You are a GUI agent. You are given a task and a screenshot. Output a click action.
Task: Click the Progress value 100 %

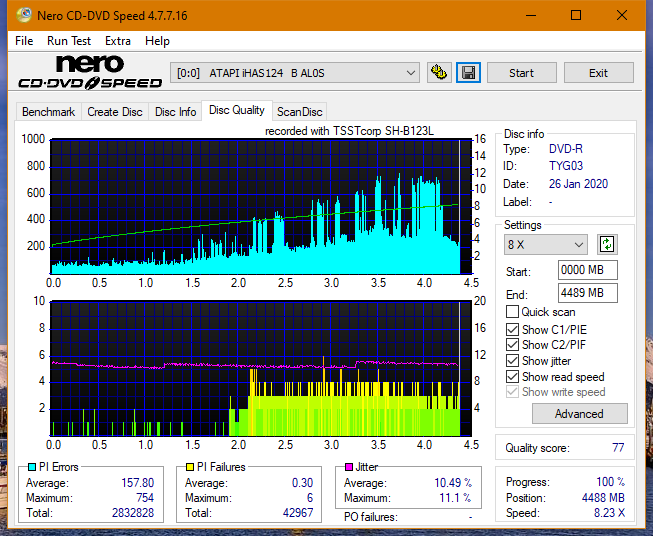coord(611,482)
